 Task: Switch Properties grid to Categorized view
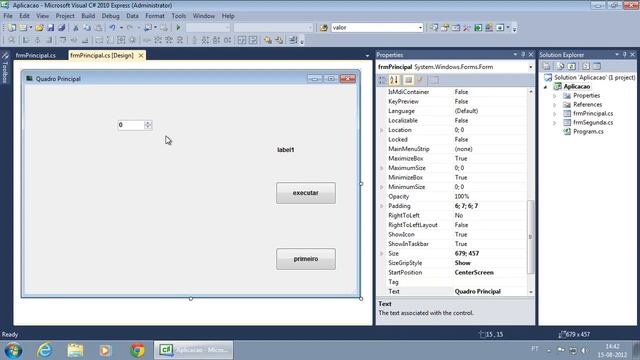point(382,80)
